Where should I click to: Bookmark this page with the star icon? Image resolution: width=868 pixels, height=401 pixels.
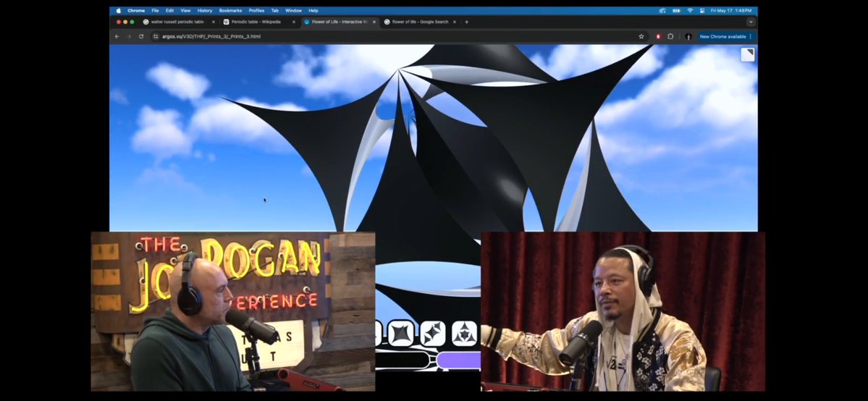pyautogui.click(x=641, y=36)
